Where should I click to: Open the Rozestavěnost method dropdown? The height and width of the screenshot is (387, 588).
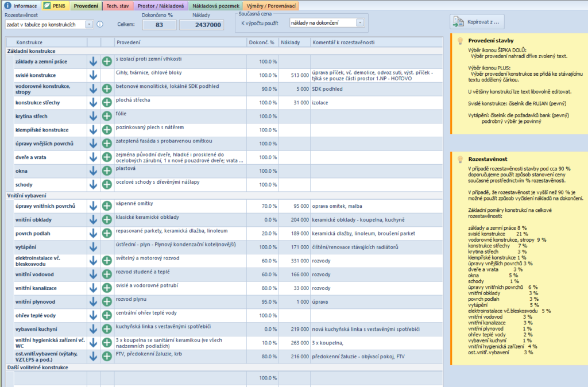click(89, 24)
